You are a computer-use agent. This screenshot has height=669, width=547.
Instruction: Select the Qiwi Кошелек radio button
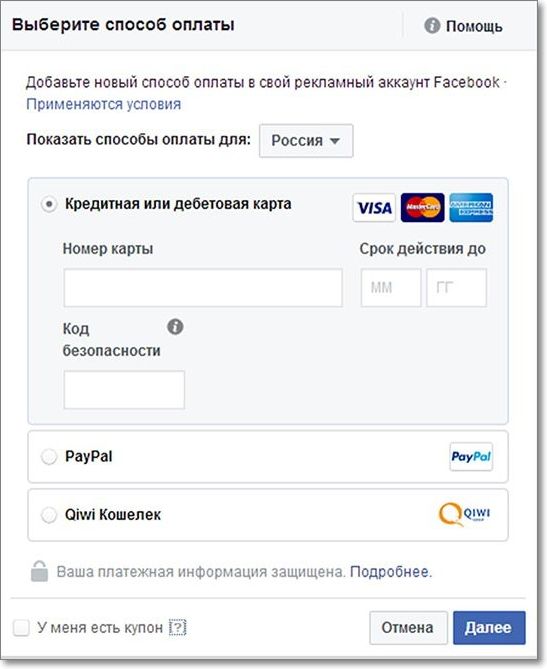coord(49,515)
